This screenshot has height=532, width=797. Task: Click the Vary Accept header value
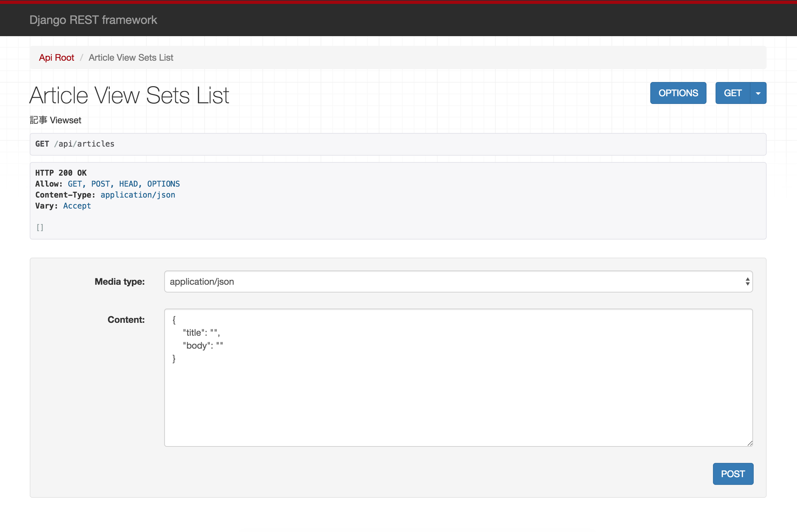click(x=77, y=206)
